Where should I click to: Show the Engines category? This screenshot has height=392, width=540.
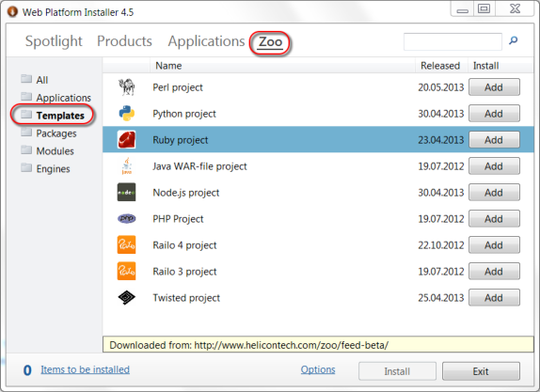53,168
